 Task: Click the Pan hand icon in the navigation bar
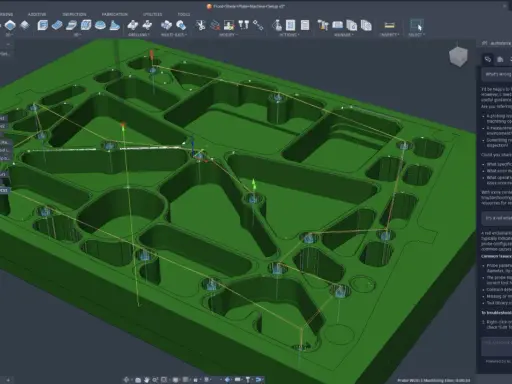tap(147, 379)
